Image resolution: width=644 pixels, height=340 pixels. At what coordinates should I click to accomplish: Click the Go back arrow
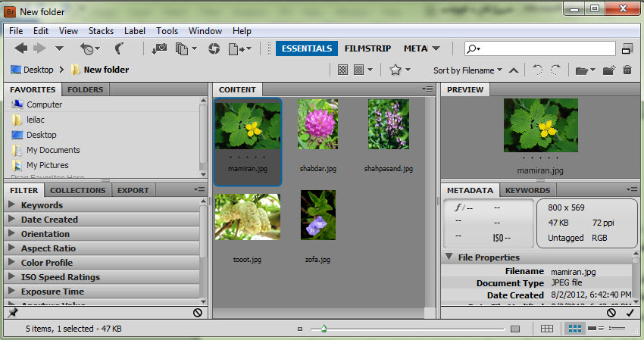click(20, 48)
